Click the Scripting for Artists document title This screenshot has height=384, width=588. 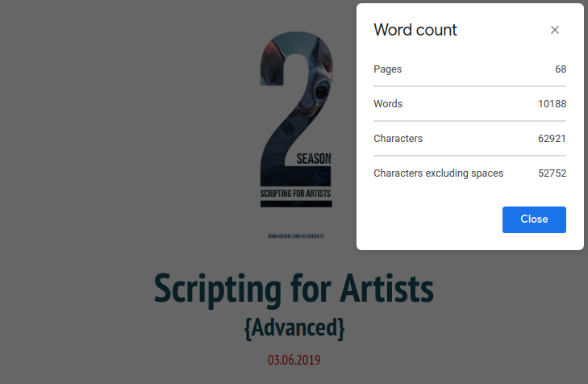294,289
